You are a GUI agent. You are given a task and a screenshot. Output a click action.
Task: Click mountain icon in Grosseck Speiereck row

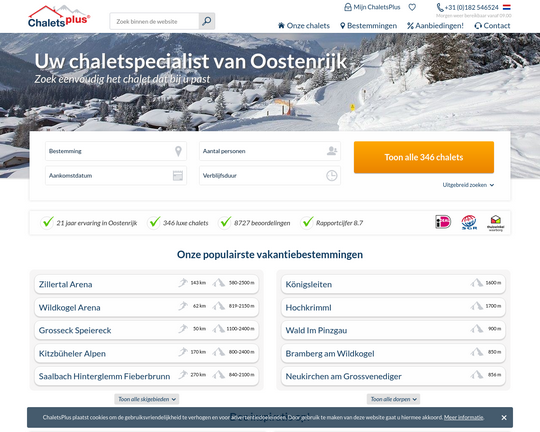[219, 329]
